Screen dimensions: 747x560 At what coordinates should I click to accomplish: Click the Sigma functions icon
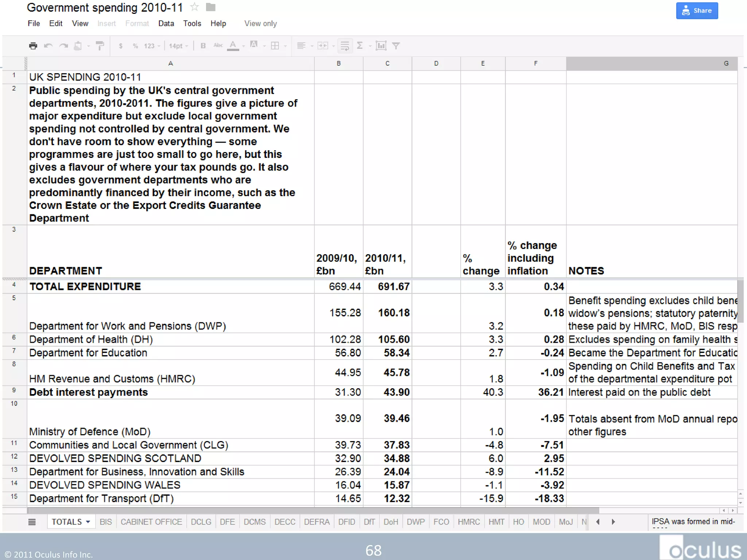coord(360,46)
